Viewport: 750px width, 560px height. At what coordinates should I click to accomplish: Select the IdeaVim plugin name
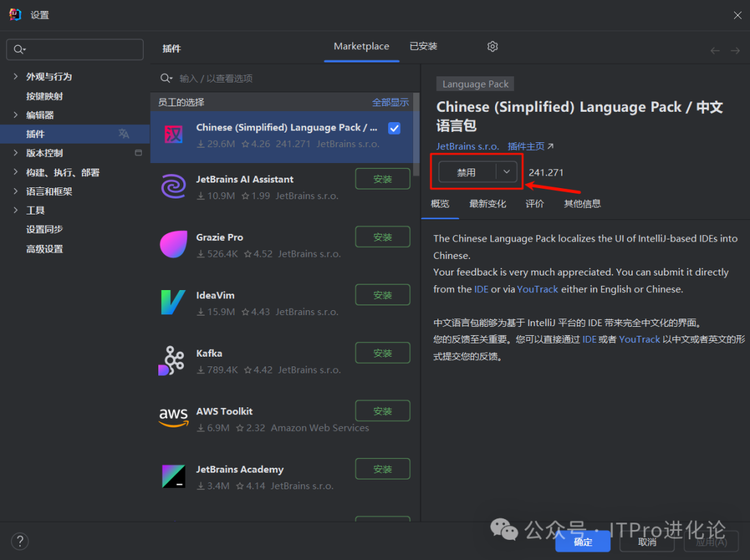(215, 296)
